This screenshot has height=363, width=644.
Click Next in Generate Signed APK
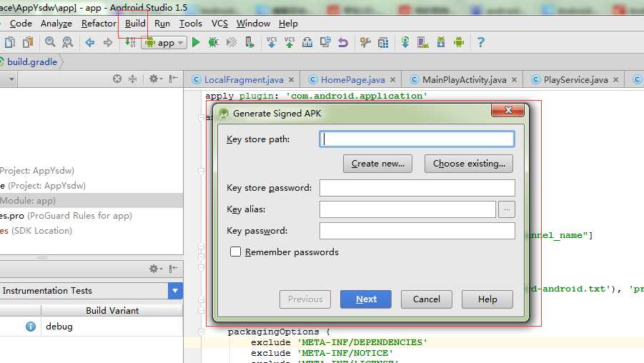point(365,299)
